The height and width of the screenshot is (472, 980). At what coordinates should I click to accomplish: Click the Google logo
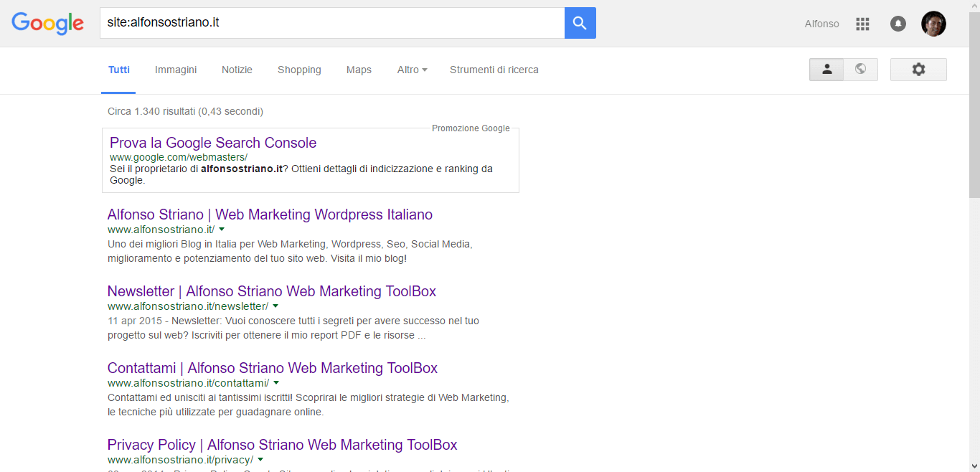tap(48, 23)
